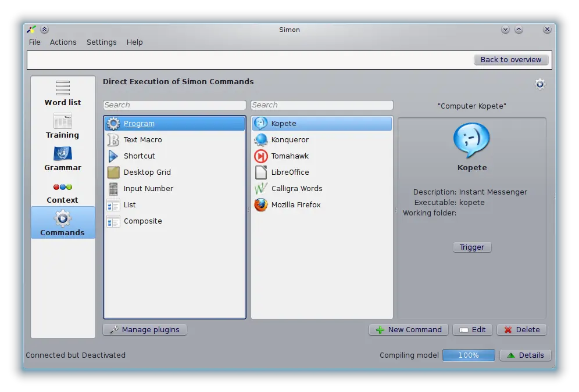The width and height of the screenshot is (579, 392).
Task: Select the Shortcut category
Action: pos(174,156)
